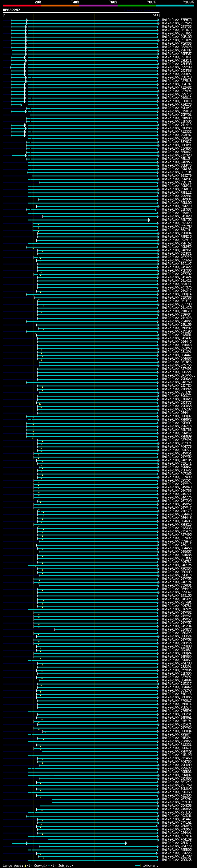197x868 pixels.
Task: Click the red ~20% legend color segment
Action: pos(22,6)
